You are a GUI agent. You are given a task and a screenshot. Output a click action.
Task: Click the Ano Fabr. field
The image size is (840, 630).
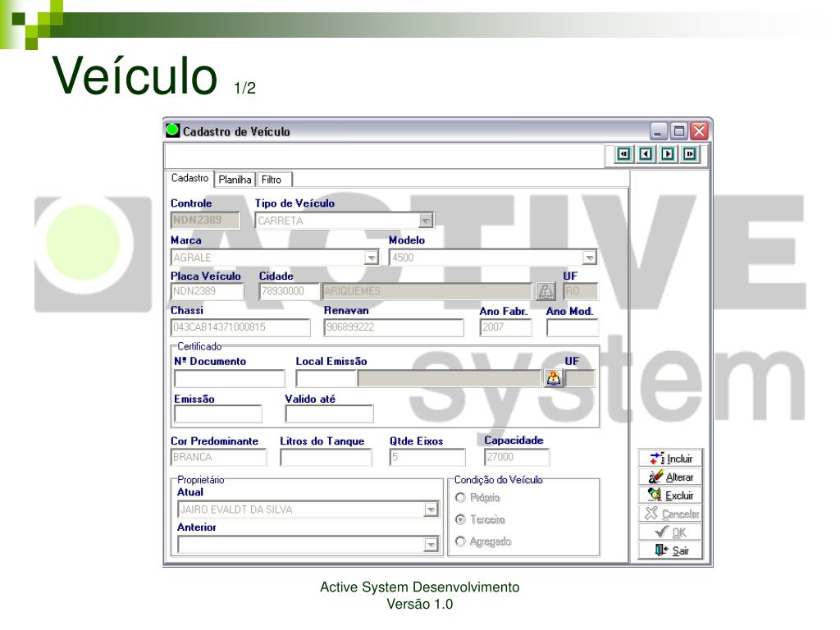(505, 327)
